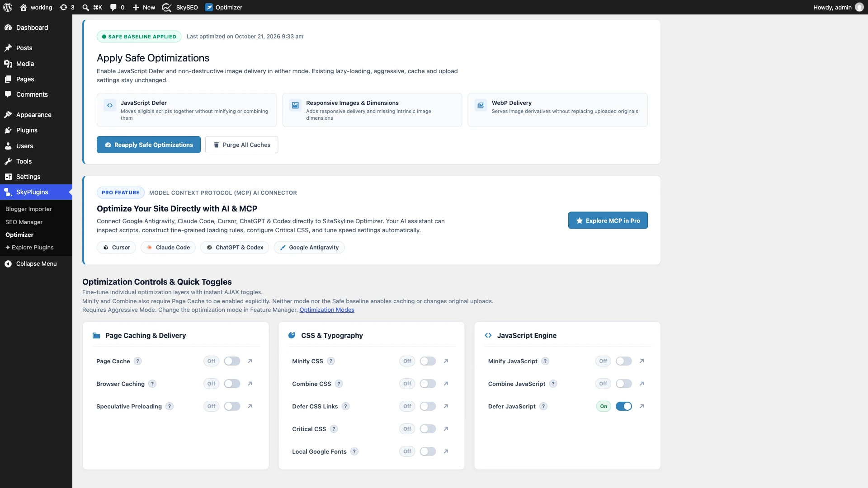Open help for Page Cache
868x488 pixels.
[x=138, y=361]
